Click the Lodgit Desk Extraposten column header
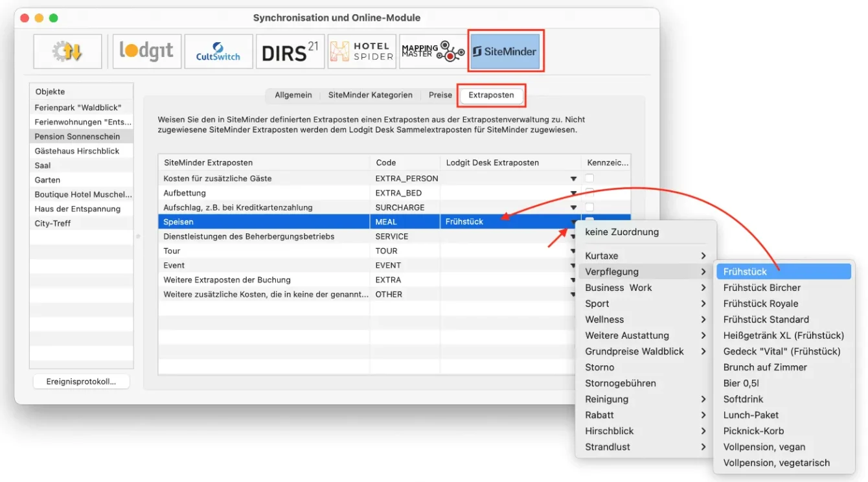The width and height of the screenshot is (868, 482). [510, 163]
